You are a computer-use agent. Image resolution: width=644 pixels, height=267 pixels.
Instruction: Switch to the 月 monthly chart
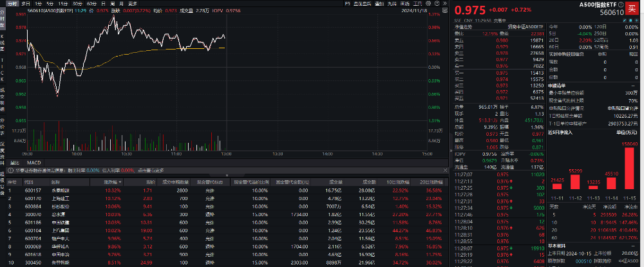click(121, 3)
